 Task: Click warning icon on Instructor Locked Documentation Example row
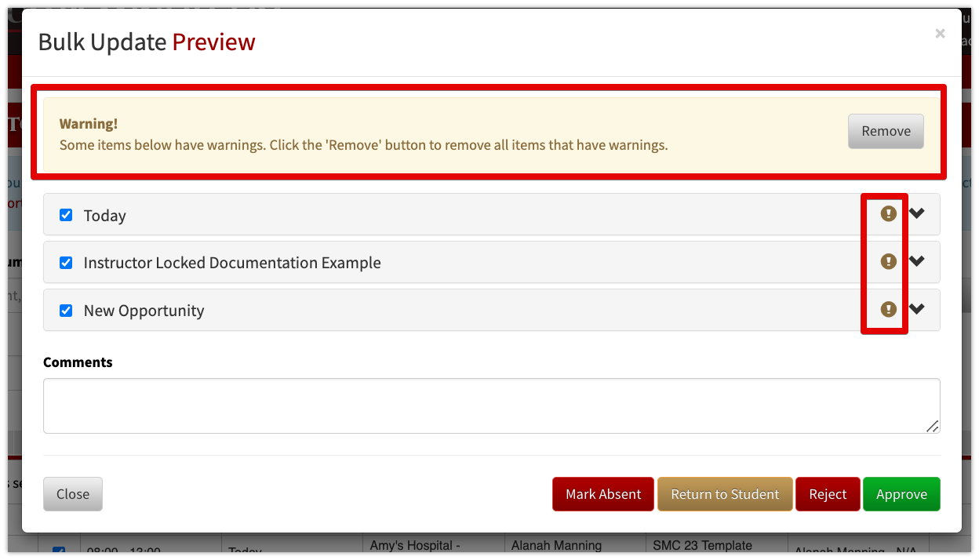point(888,261)
